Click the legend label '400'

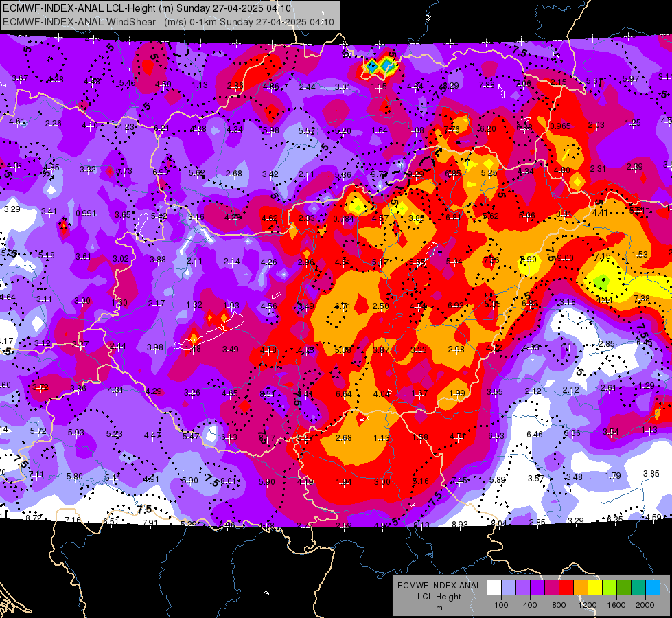(x=530, y=605)
